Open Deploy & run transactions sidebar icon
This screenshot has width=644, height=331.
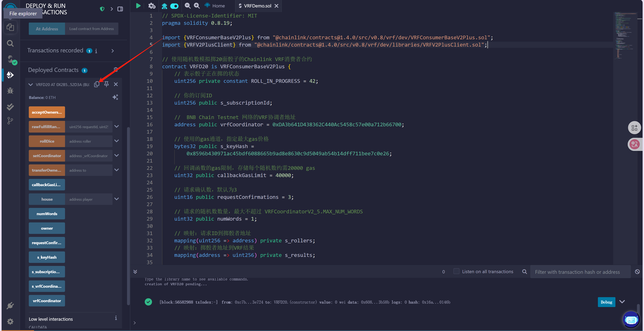pyautogui.click(x=10, y=75)
